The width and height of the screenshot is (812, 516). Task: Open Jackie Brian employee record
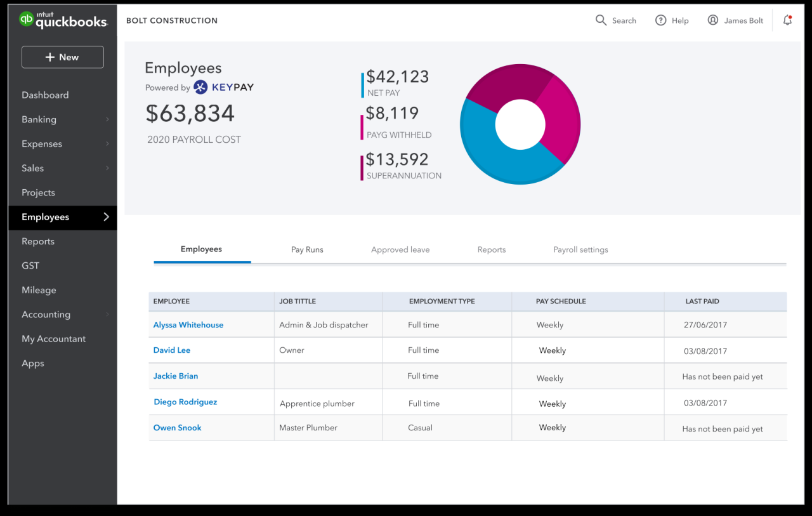(x=176, y=376)
